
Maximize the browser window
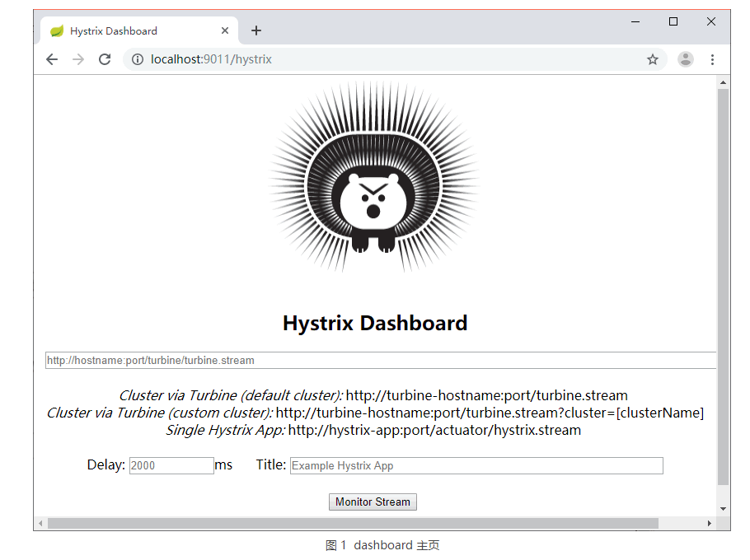(x=673, y=21)
